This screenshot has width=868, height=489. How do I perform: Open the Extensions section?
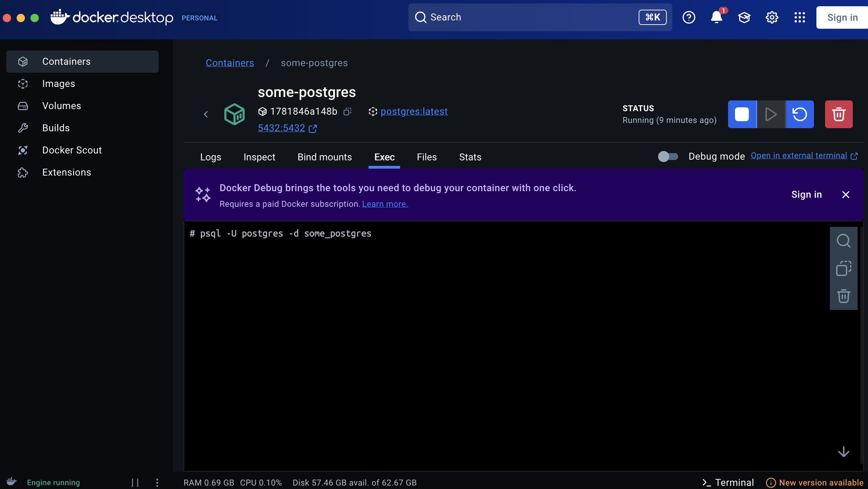click(x=67, y=172)
